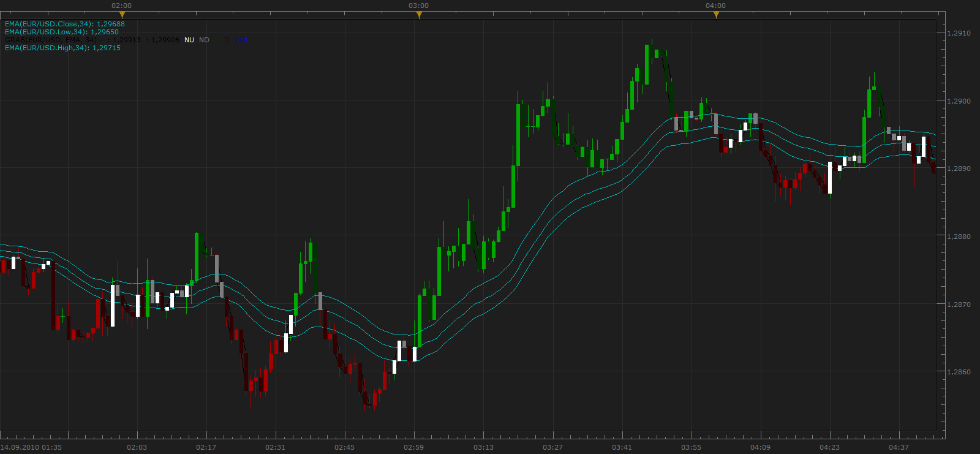
Task: Click the 14.09.2010 01:35 date label
Action: 31,447
